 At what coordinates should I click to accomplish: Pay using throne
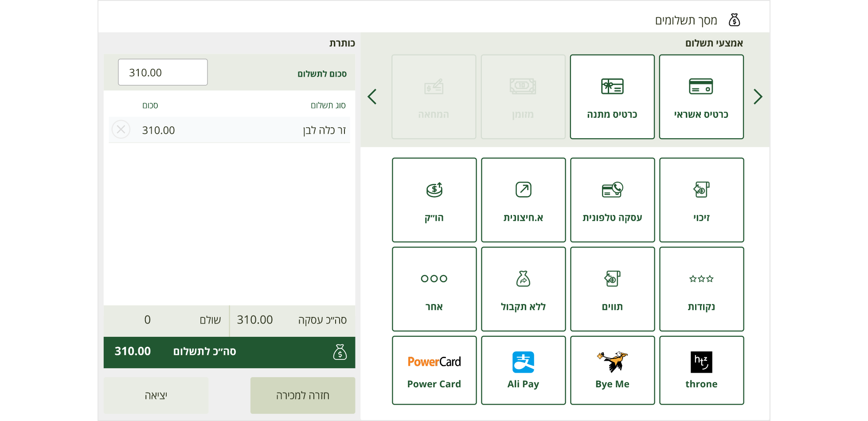[701, 370]
